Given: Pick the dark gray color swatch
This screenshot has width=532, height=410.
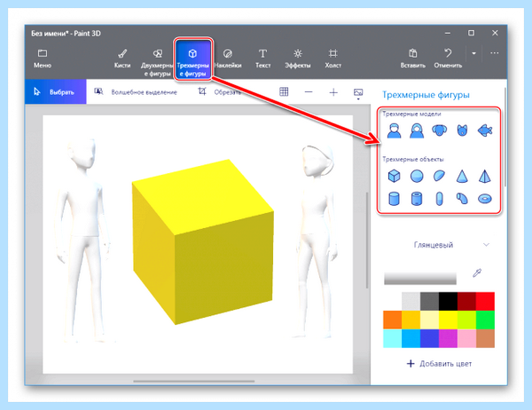Looking at the screenshot, I should 429,302.
